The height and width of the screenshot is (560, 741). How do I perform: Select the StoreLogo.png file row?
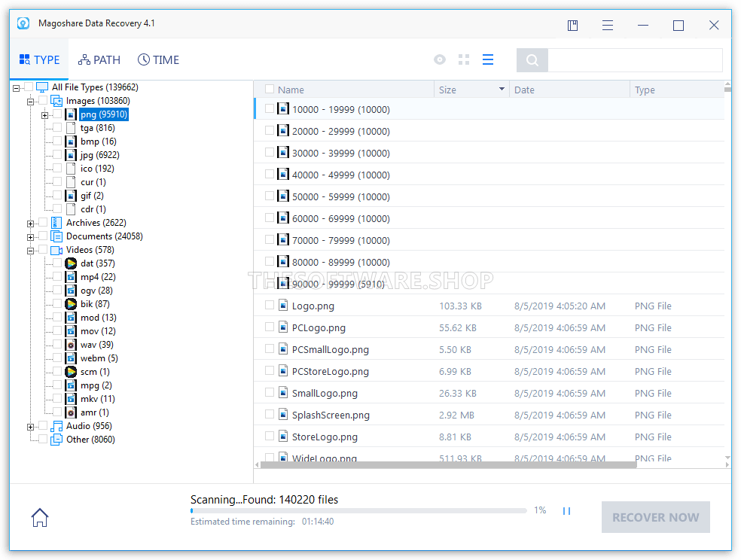coord(489,437)
